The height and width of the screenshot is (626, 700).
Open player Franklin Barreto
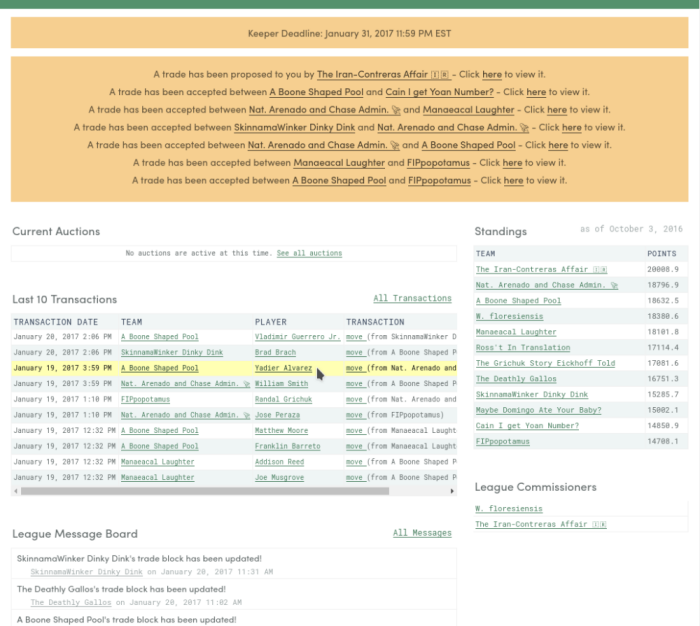[x=287, y=446]
